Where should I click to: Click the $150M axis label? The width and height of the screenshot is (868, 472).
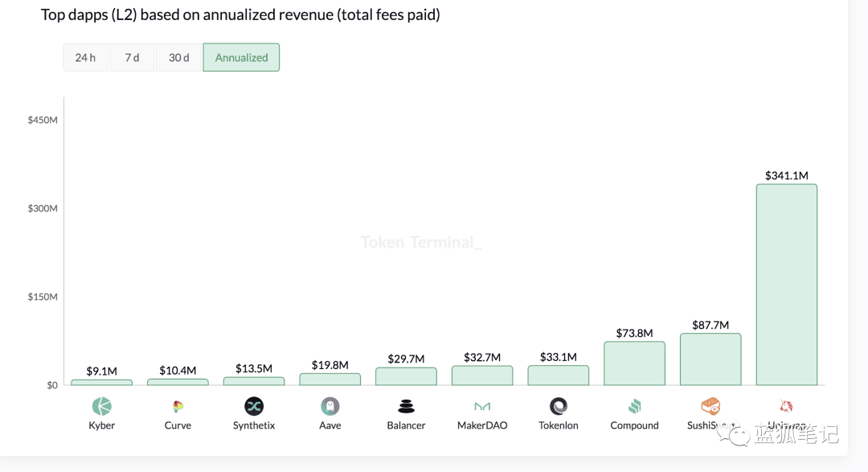pyautogui.click(x=43, y=297)
